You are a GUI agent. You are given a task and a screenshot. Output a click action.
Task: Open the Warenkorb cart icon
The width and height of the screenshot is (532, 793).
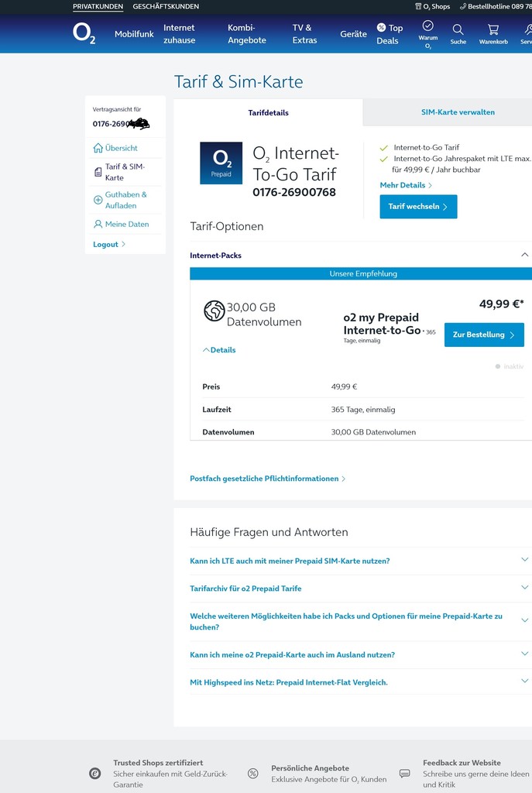click(493, 29)
